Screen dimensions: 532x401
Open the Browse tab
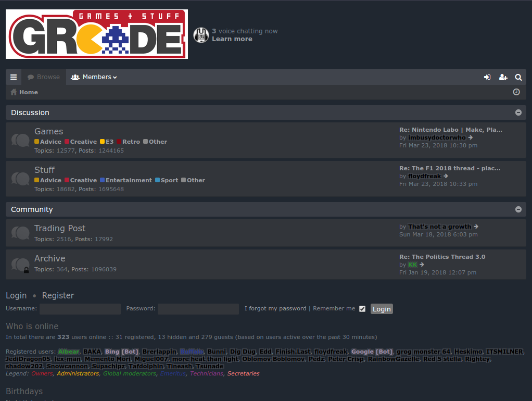pyautogui.click(x=44, y=77)
